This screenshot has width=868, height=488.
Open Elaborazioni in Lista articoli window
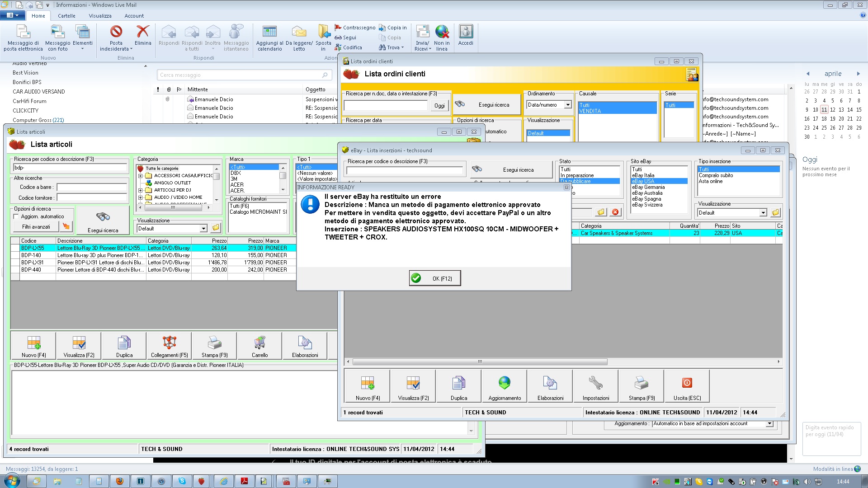coord(305,346)
